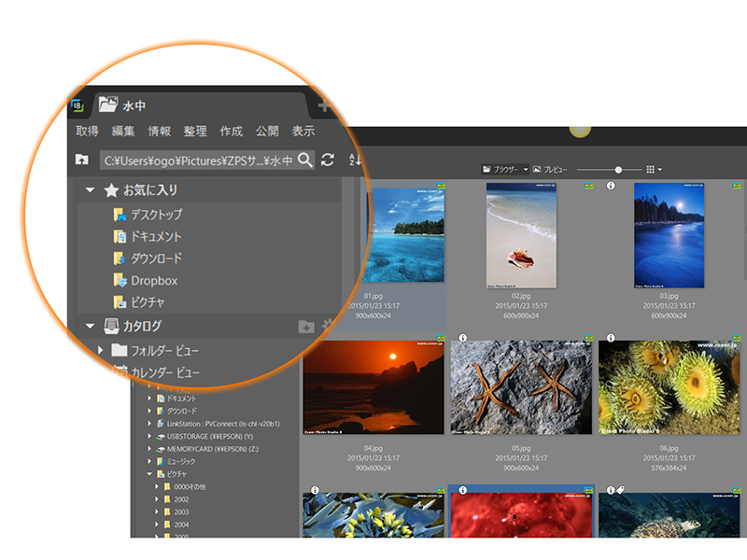Open ダウンロード under お気に入り favorites
747x560 pixels.
pyautogui.click(x=156, y=259)
